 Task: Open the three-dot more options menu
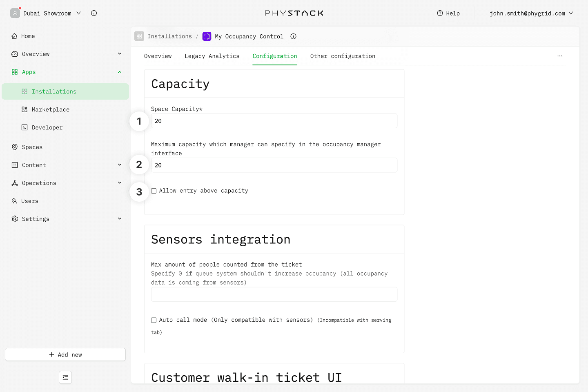pyautogui.click(x=559, y=56)
